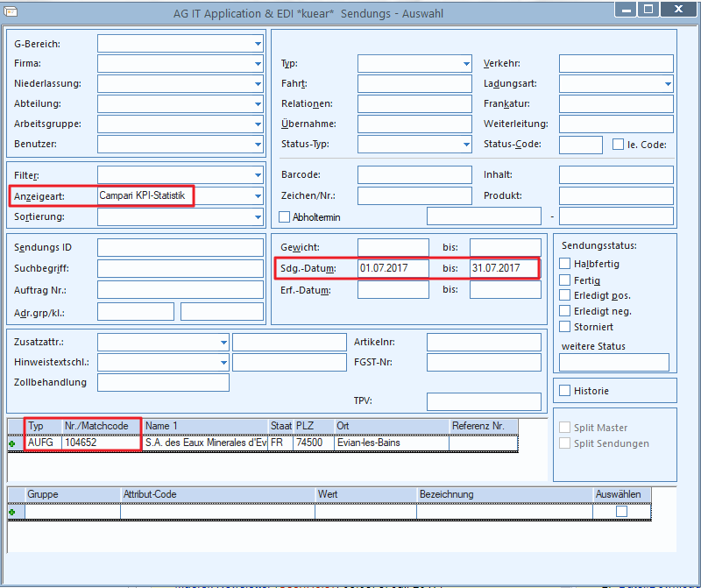
Task: Expand the Sortierung dropdown
Action: coord(258,216)
